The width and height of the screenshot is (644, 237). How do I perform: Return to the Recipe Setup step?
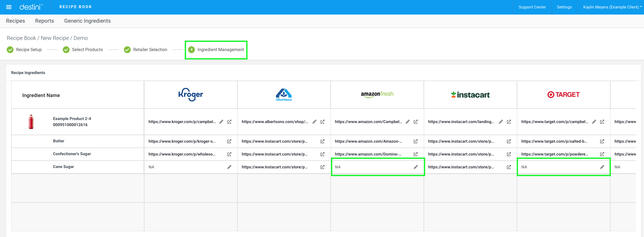point(24,50)
